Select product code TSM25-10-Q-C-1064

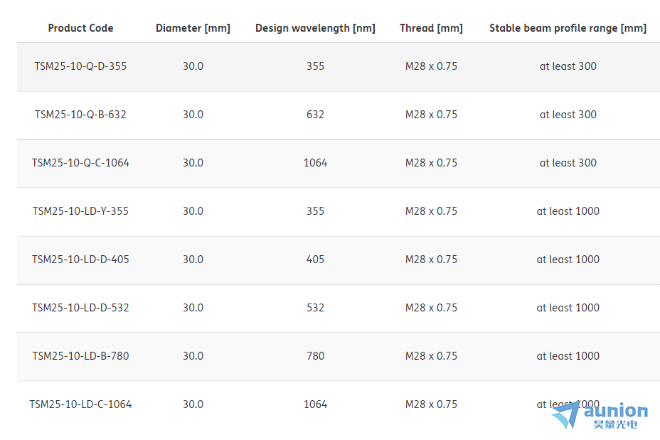[x=80, y=163]
